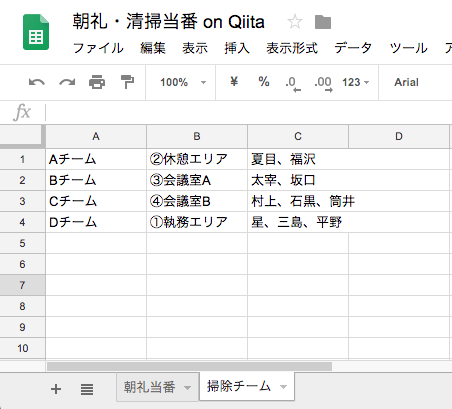Select column D header
Viewport: 452px width, 409px height.
(x=399, y=136)
